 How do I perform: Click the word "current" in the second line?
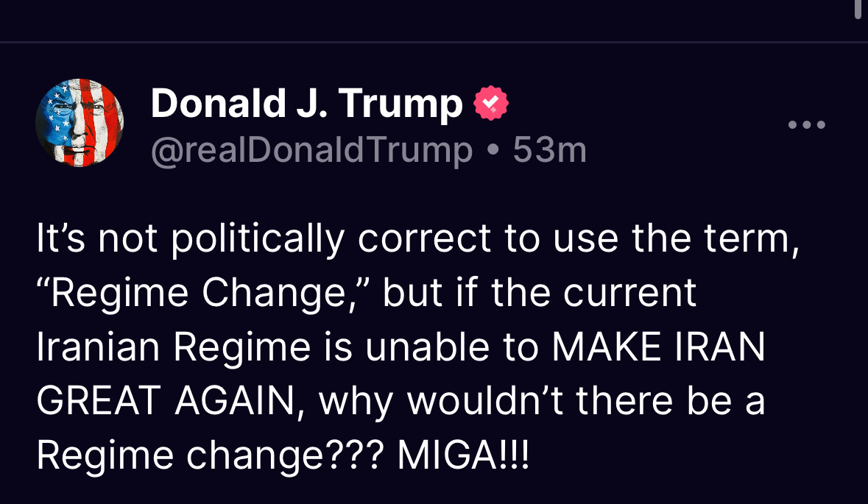coord(630,294)
